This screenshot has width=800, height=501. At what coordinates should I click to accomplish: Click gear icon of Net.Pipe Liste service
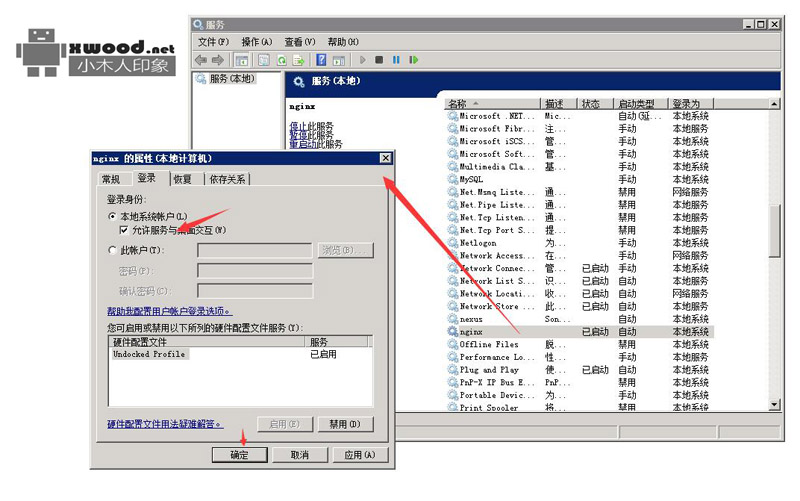[x=453, y=205]
